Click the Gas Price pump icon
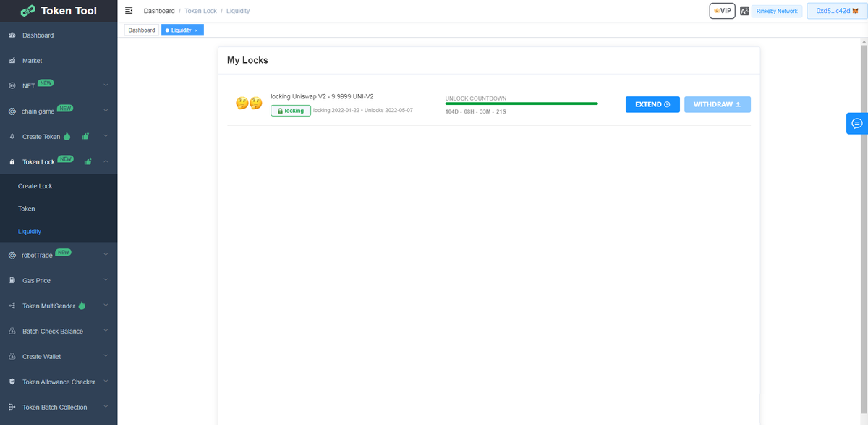This screenshot has width=868, height=425. pyautogui.click(x=12, y=281)
